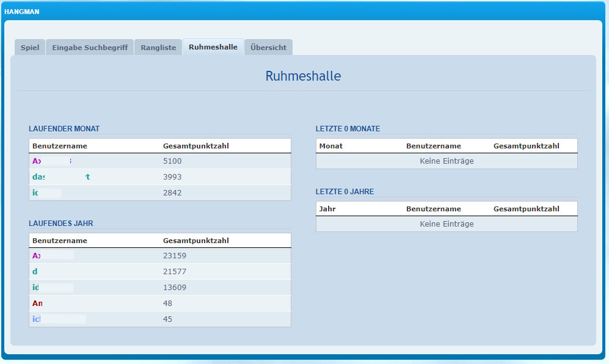Click the active Ruhmeshalle tab
The height and width of the screenshot is (364, 609).
coord(213,47)
